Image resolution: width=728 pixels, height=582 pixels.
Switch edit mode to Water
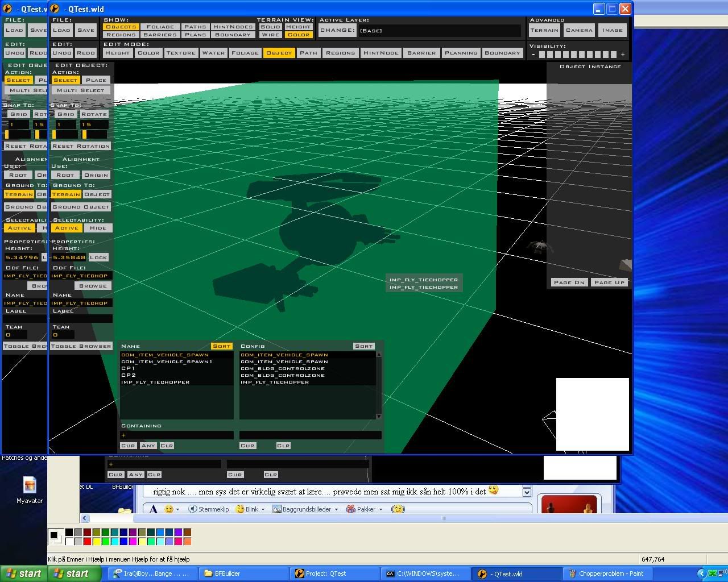tap(213, 53)
